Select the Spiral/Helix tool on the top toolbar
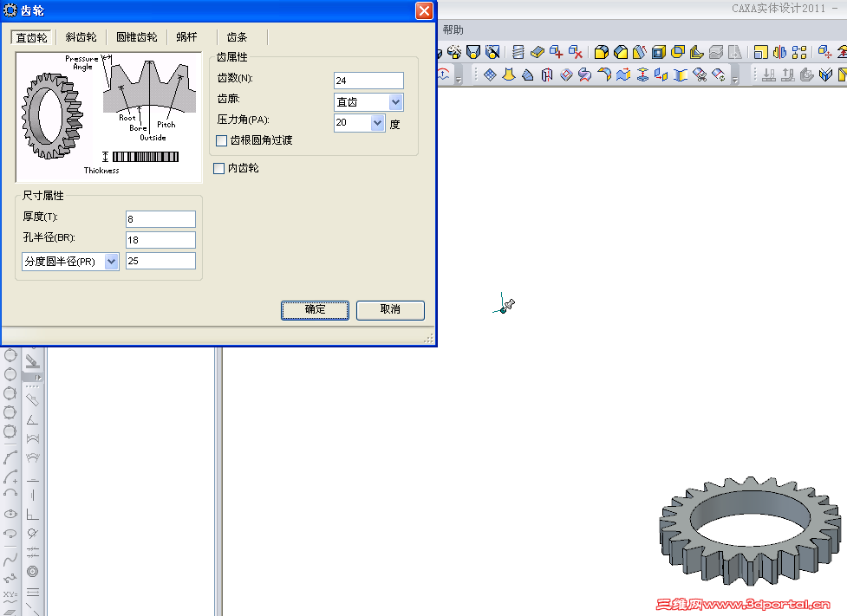Viewport: 847px width, 616px height. pos(518,52)
